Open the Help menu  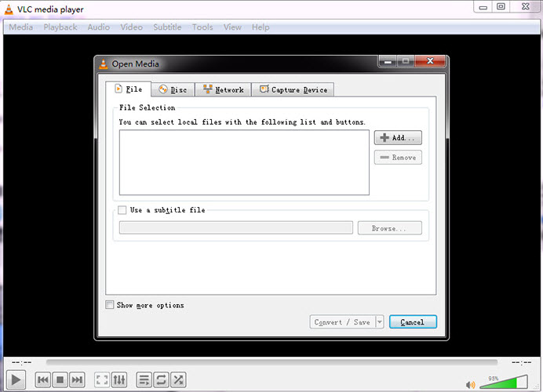[261, 27]
